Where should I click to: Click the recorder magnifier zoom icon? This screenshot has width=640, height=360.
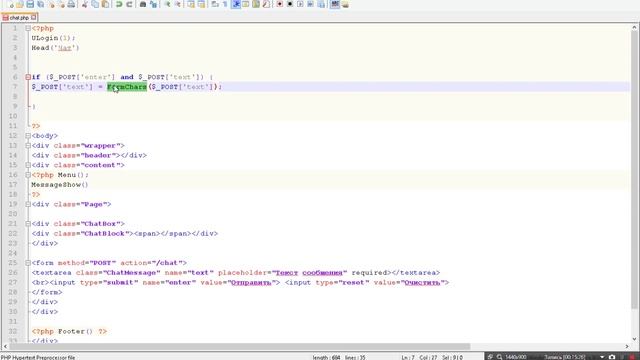[x=499, y=357]
